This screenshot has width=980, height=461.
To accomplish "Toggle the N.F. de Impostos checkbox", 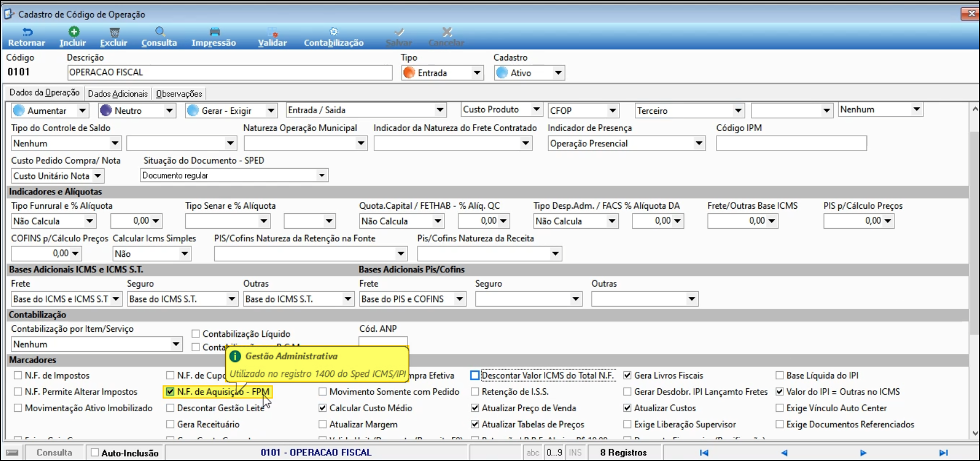I will [18, 376].
